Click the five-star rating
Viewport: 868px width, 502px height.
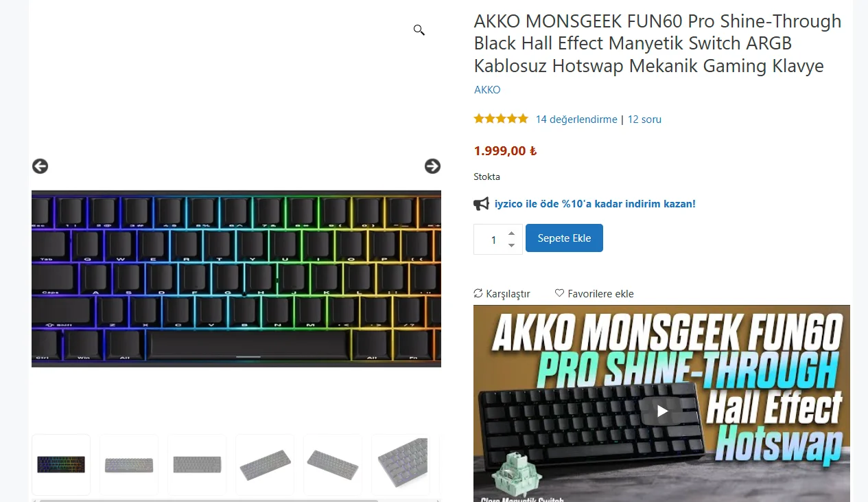[x=501, y=119]
